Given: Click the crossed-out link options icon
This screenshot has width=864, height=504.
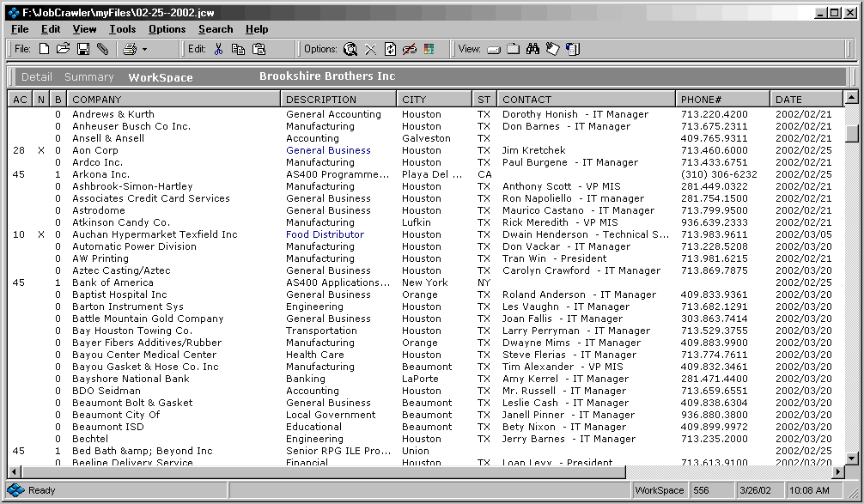Looking at the screenshot, I should point(410,49).
